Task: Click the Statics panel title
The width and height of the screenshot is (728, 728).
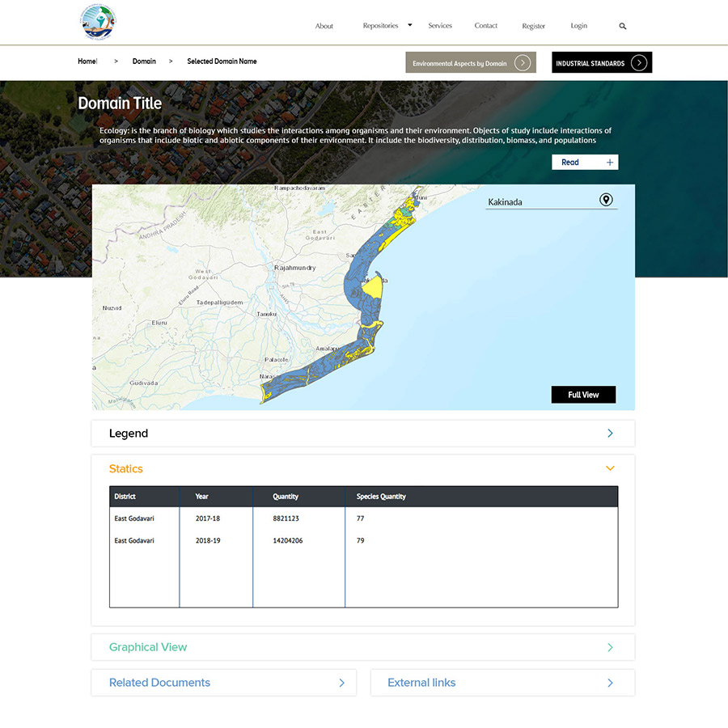Action: coord(126,469)
